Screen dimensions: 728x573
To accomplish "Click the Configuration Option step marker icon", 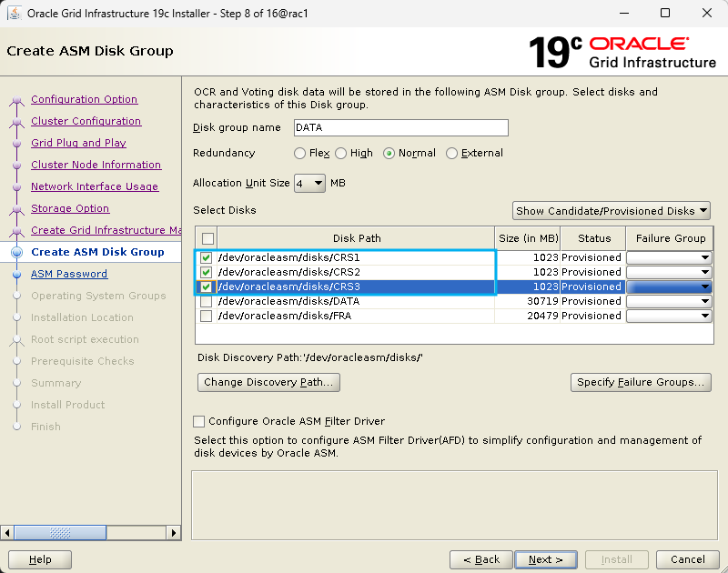I will click(x=16, y=100).
